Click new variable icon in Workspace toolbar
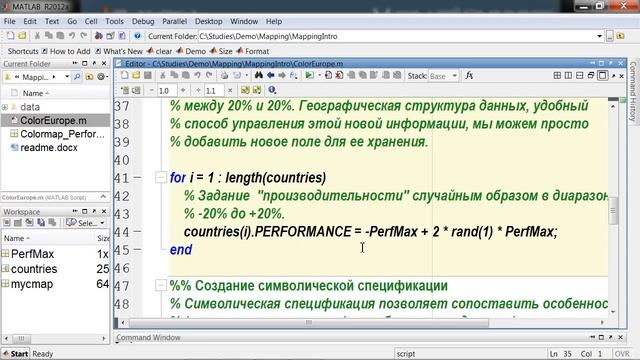 (x=7, y=223)
